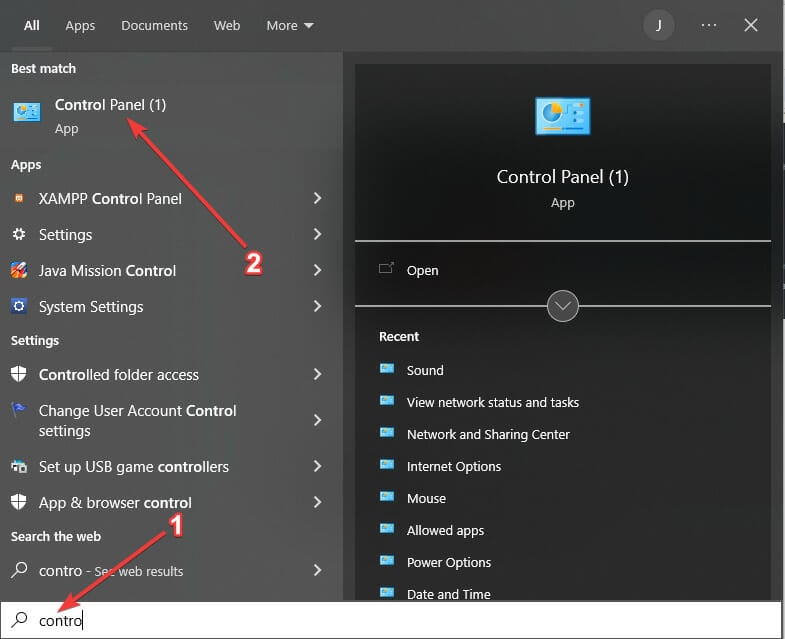Click the search input field containing contro
Screen dimensions: 785x639
[391, 620]
